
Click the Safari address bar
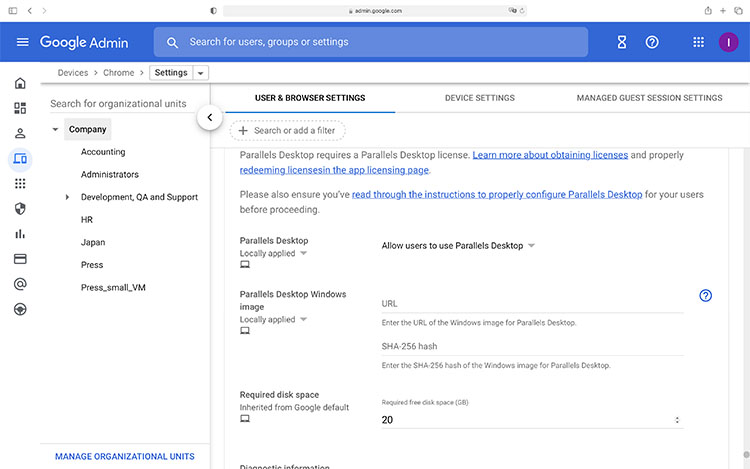point(375,11)
